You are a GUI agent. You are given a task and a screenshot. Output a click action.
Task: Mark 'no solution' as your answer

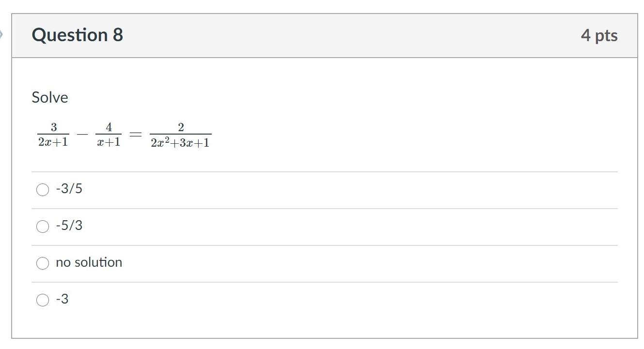(x=43, y=262)
